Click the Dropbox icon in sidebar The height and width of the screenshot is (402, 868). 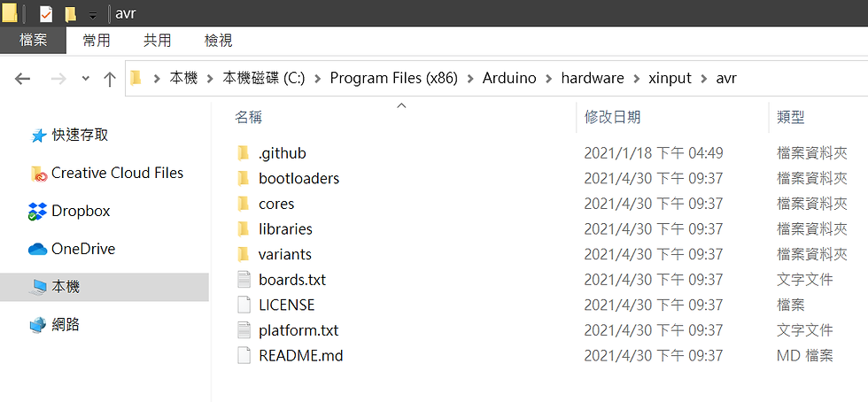point(37,211)
